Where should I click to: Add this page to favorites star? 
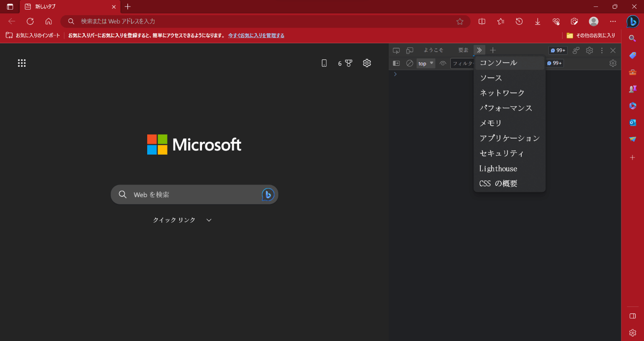(x=460, y=21)
